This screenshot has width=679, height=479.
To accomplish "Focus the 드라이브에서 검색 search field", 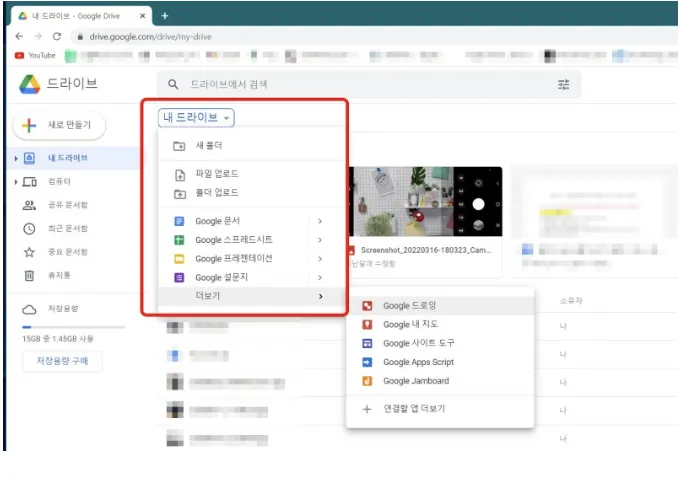I will click(368, 84).
